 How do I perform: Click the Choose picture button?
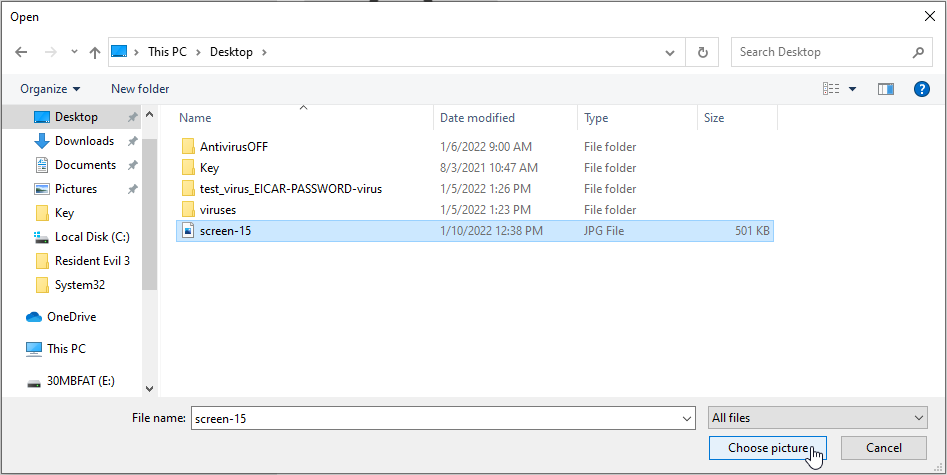[x=768, y=448]
